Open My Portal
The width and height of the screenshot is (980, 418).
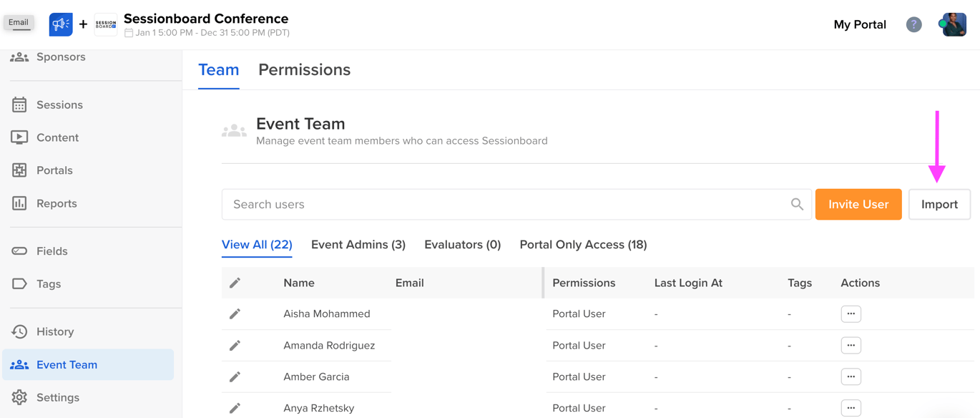860,24
